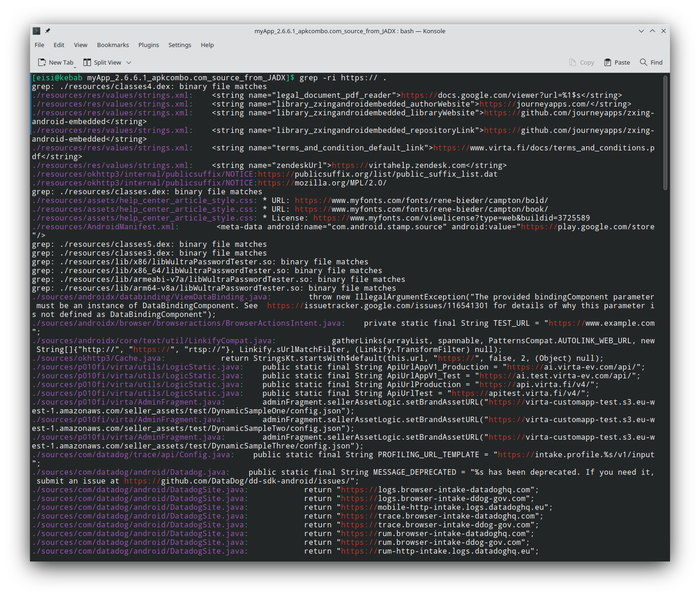Open Find with the magnifier icon
Screen dimensions: 700x597
(x=643, y=62)
